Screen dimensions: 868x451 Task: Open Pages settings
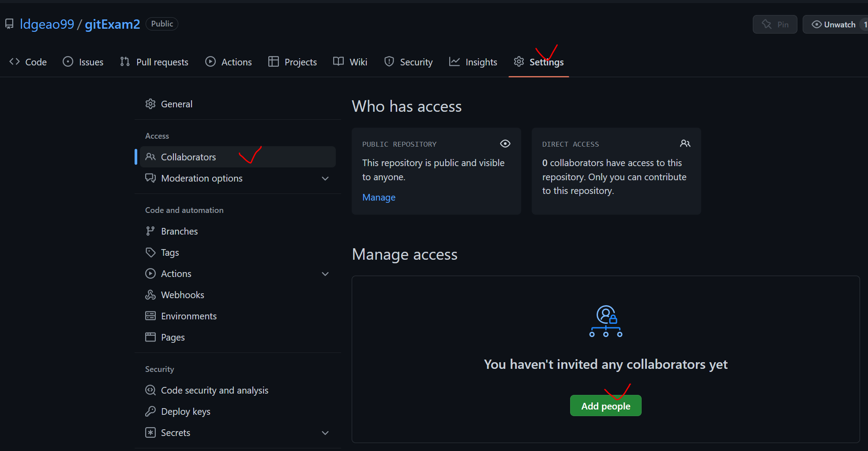(238, 337)
